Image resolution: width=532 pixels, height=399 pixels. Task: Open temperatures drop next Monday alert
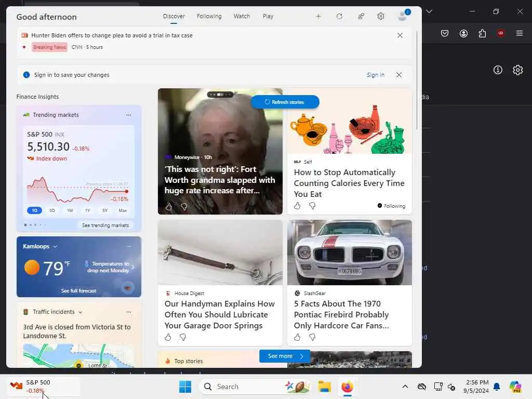[109, 267]
